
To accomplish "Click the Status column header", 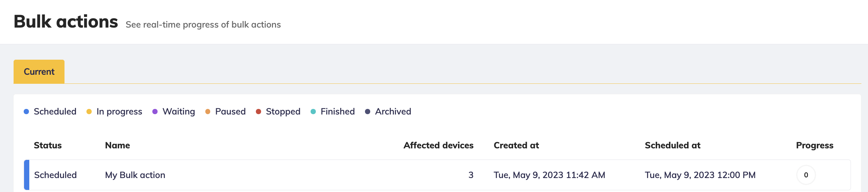I will 48,146.
